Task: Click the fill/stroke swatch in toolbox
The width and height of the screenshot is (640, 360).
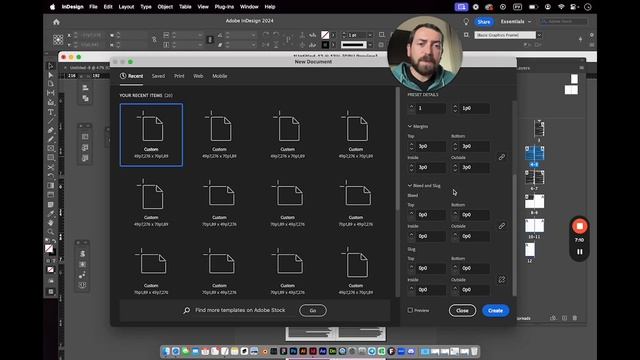Action: point(50,249)
